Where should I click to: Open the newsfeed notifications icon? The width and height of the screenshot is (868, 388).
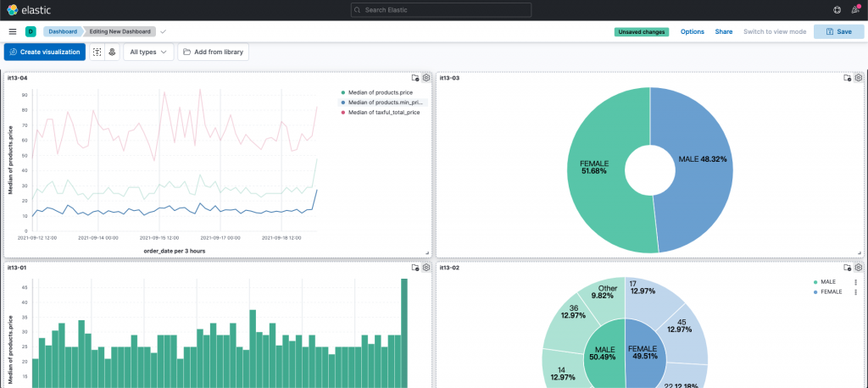click(855, 10)
